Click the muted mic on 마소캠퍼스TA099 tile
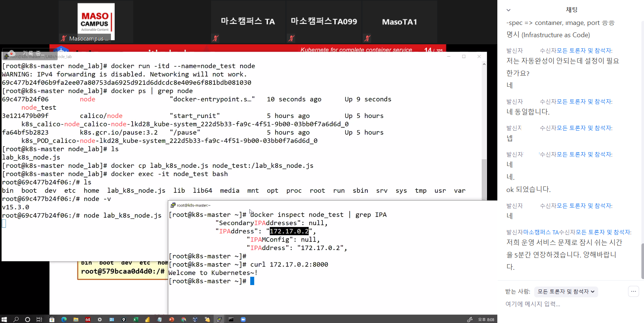Viewport: 644px width, 323px height. 291,38
